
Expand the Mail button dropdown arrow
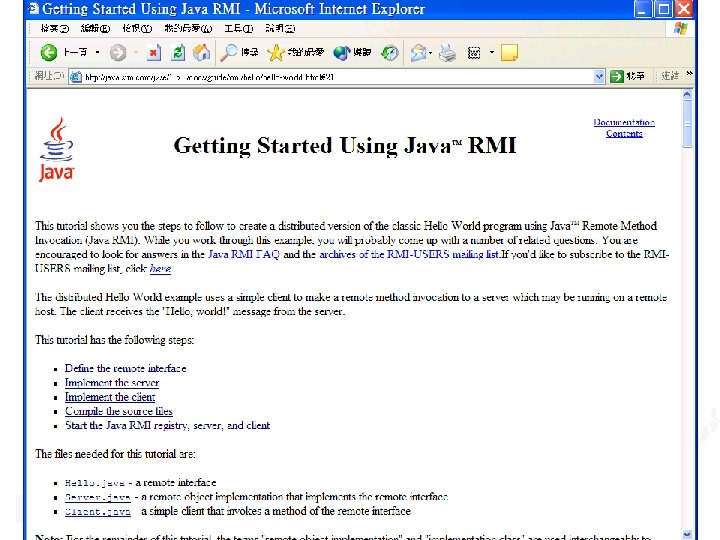pos(430,53)
